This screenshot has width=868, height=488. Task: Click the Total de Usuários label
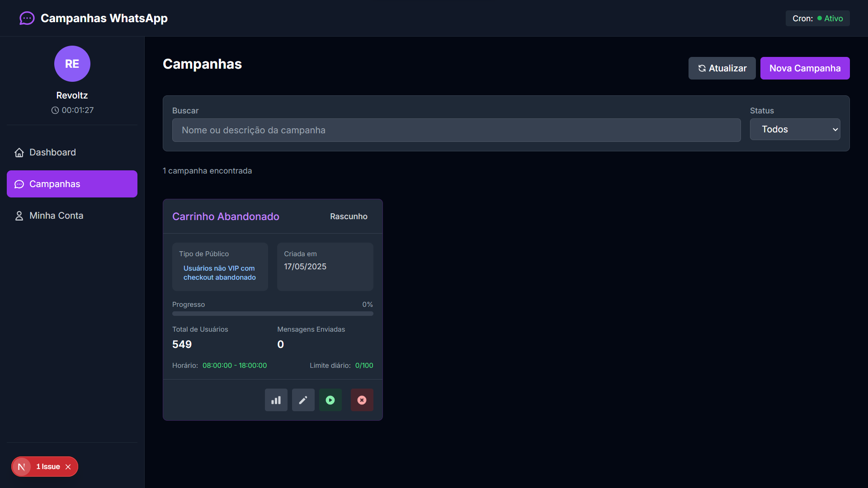(x=200, y=329)
